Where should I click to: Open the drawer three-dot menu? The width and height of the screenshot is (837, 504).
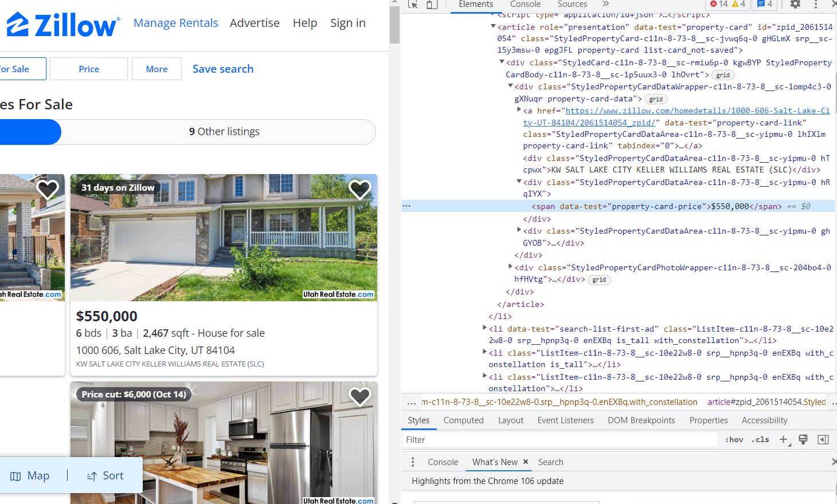413,462
